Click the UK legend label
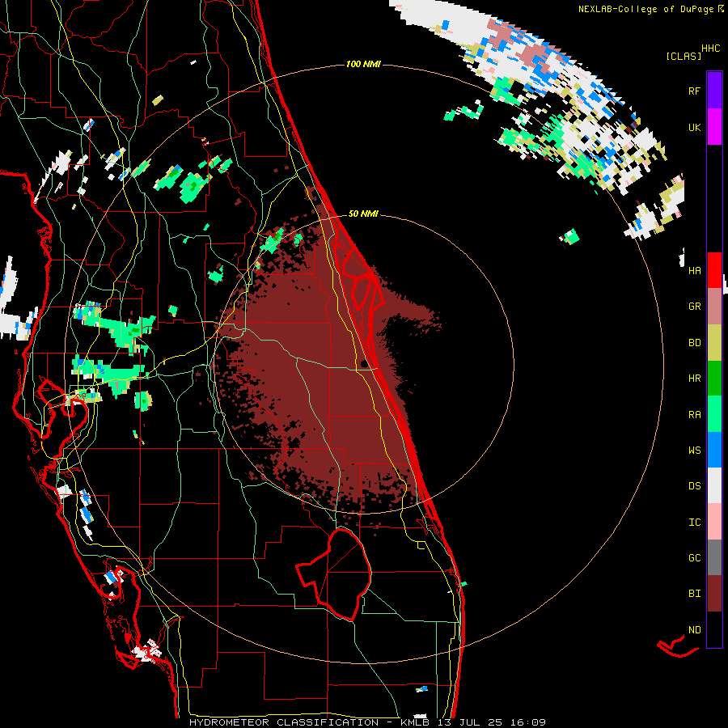 (694, 127)
